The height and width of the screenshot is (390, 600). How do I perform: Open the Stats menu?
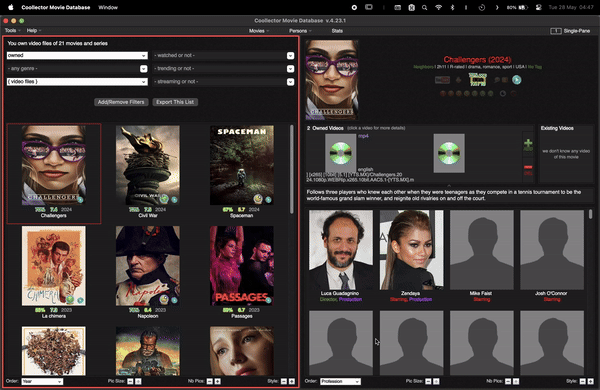click(337, 31)
